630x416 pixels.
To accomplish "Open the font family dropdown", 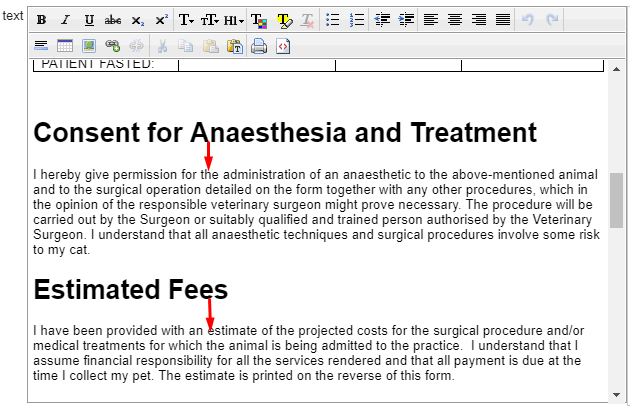I will pos(187,20).
